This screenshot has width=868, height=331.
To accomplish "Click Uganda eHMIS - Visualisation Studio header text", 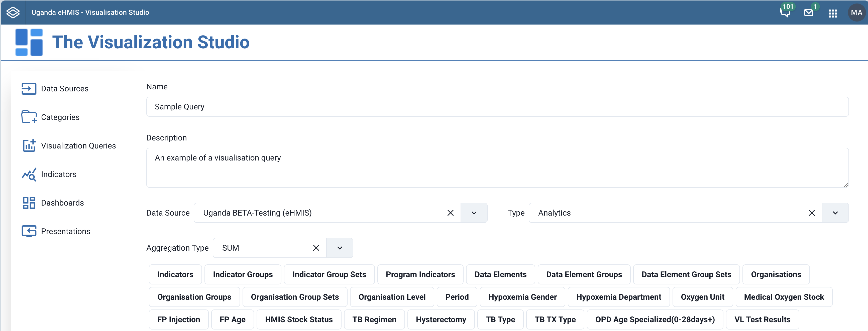I will pyautogui.click(x=90, y=13).
